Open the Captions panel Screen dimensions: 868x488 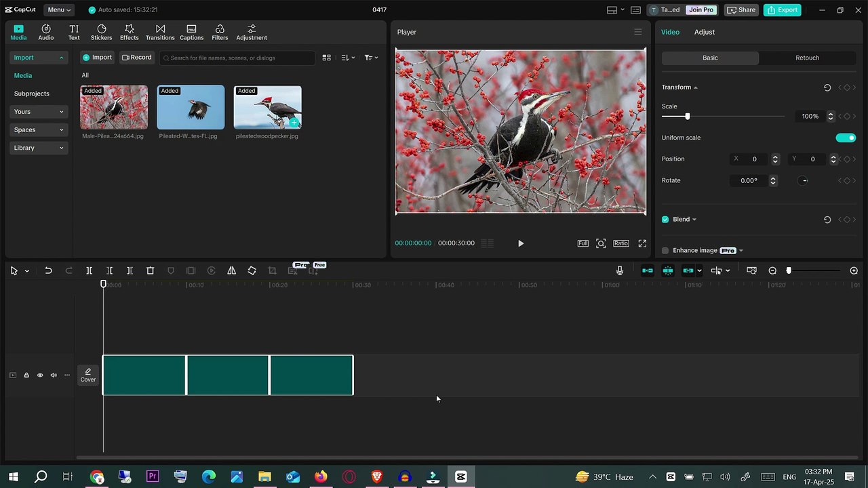click(x=191, y=32)
